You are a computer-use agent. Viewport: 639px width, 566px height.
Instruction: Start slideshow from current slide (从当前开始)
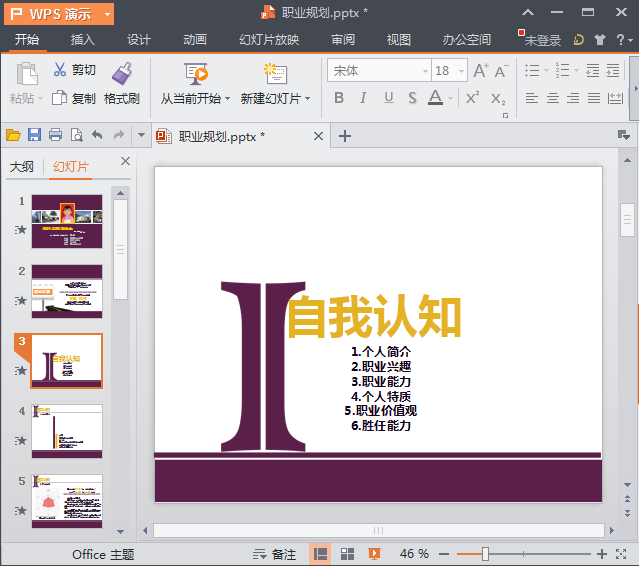195,74
